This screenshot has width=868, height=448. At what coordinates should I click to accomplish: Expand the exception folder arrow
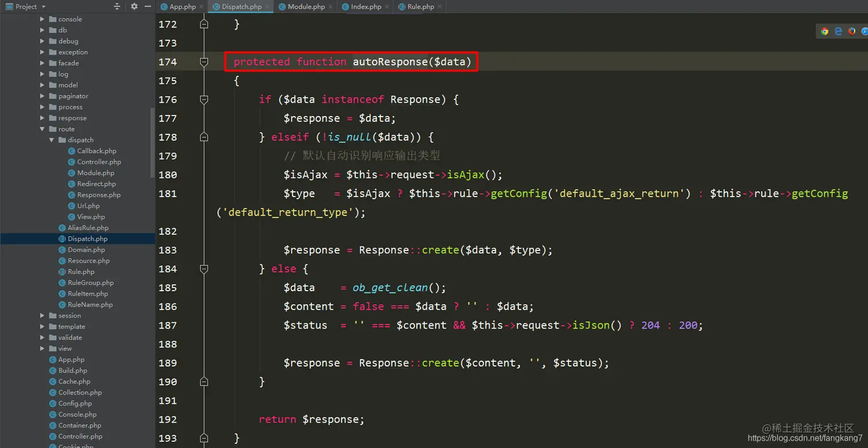point(42,52)
